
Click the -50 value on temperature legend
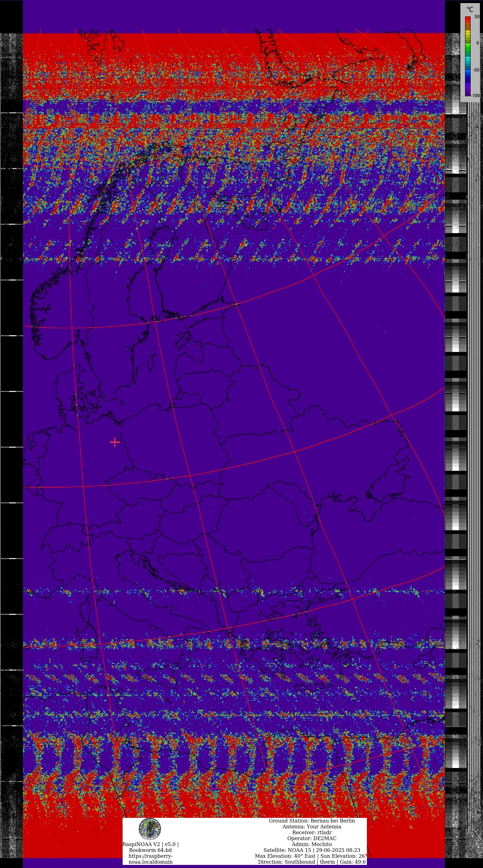tap(476, 70)
